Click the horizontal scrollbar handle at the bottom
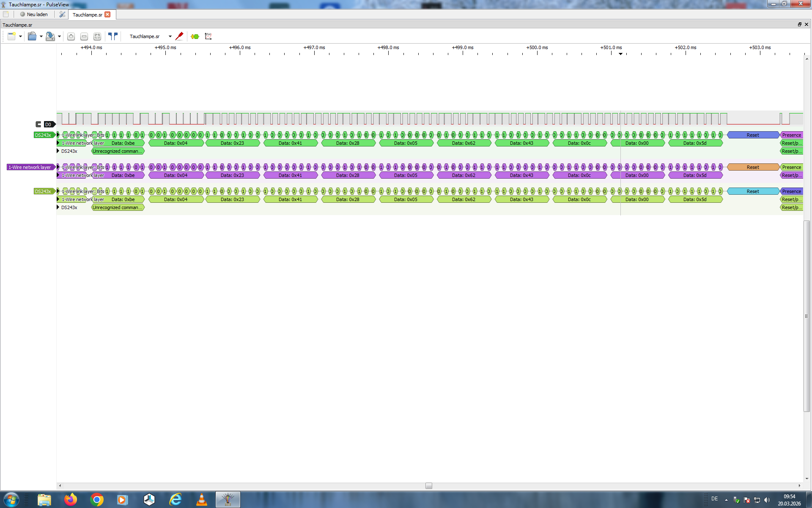This screenshot has width=812, height=508. coord(428,486)
